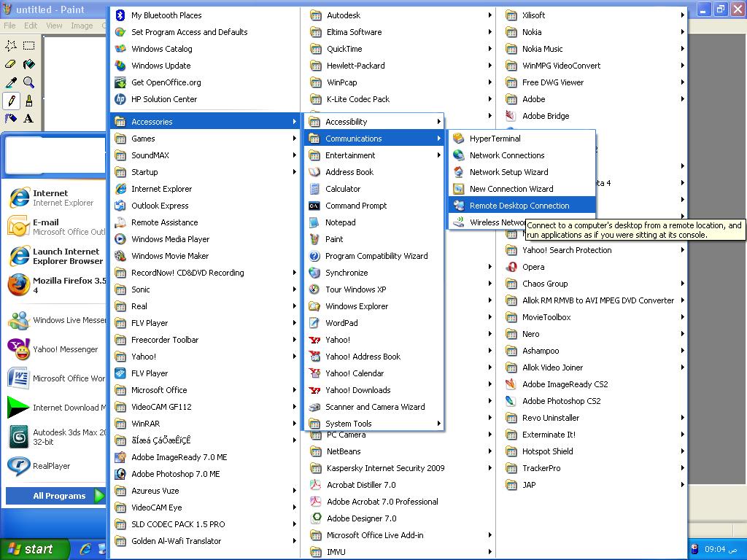Screen dimensions: 747x560
Task: Expand the Games submenu
Action: (205, 139)
